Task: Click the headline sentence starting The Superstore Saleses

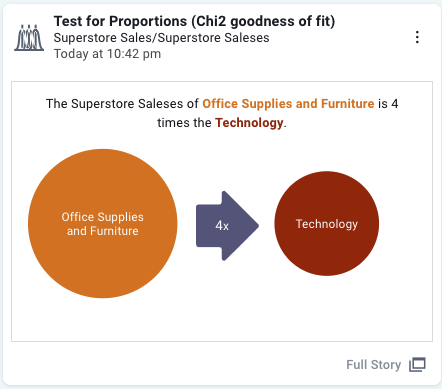Action: click(222, 113)
